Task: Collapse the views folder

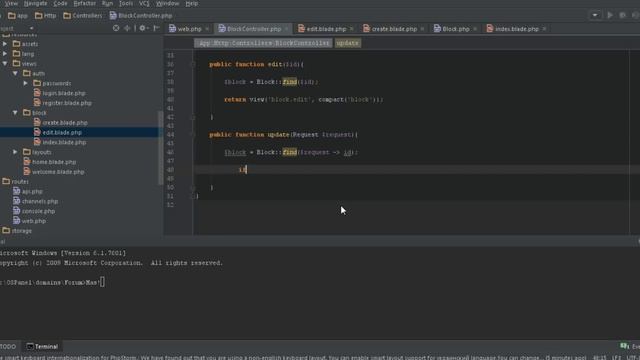Action: tap(5, 63)
